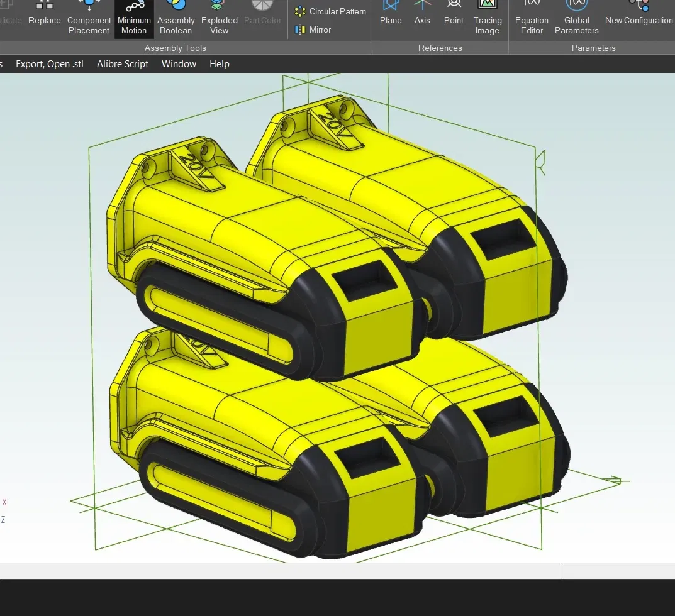The width and height of the screenshot is (675, 616).
Task: Select the Minimum Motion tool
Action: (x=134, y=18)
